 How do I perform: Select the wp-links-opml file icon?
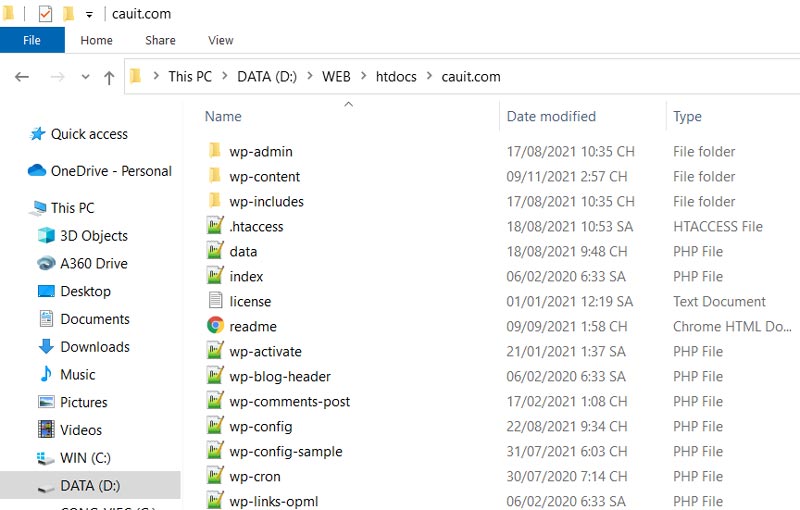coord(215,500)
